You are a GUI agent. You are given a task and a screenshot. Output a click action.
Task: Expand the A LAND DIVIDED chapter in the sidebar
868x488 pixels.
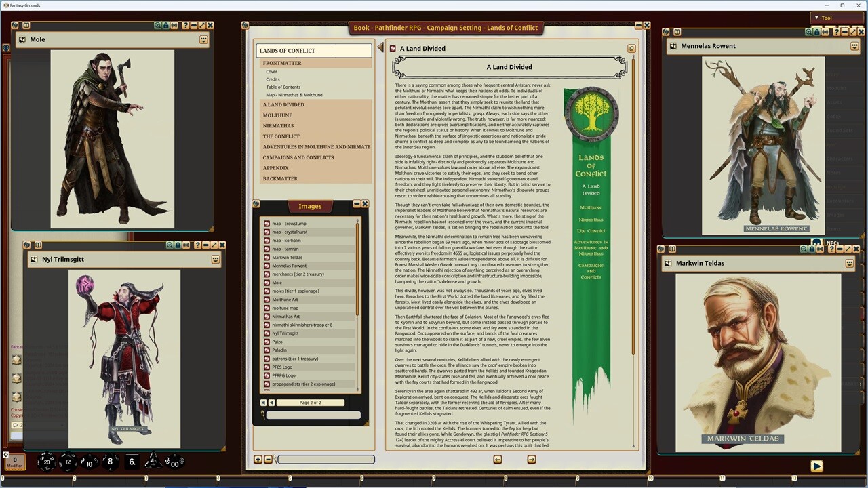[x=283, y=104]
